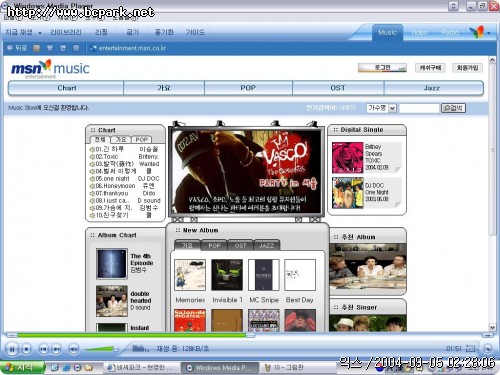Open the MC Snipe new album cover
500x375 pixels.
[264, 275]
